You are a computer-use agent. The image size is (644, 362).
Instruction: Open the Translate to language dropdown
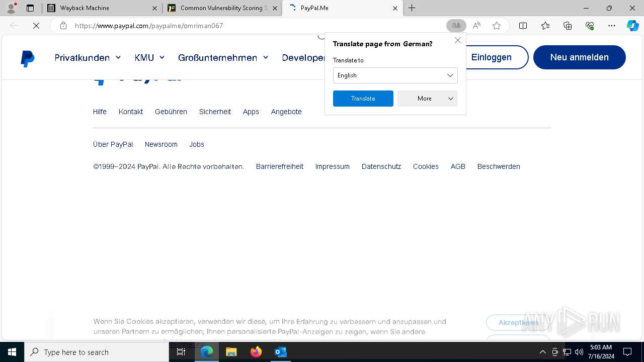click(395, 75)
